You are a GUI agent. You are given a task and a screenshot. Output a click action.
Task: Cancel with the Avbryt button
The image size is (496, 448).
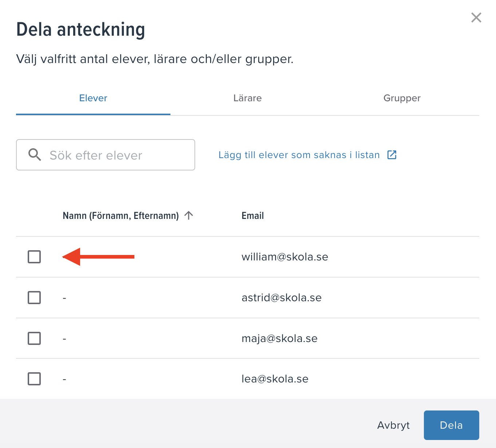(x=394, y=425)
